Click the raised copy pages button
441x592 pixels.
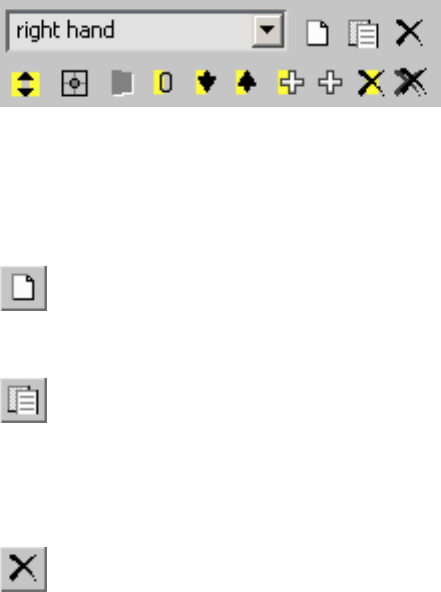point(24,400)
